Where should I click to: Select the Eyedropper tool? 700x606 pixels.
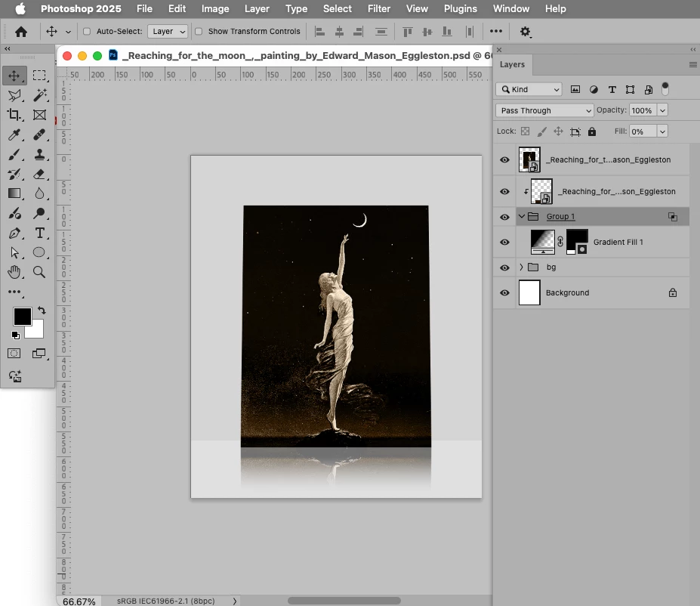click(x=14, y=134)
